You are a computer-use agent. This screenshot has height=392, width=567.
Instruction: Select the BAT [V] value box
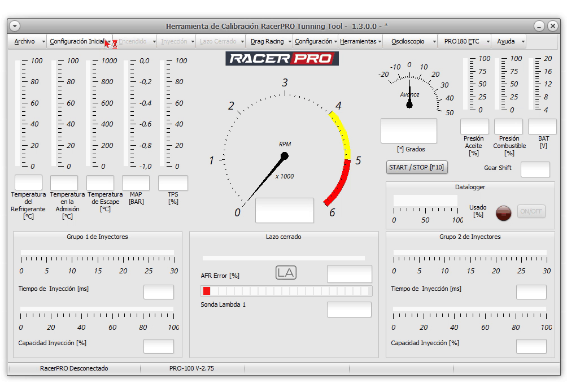click(x=542, y=127)
